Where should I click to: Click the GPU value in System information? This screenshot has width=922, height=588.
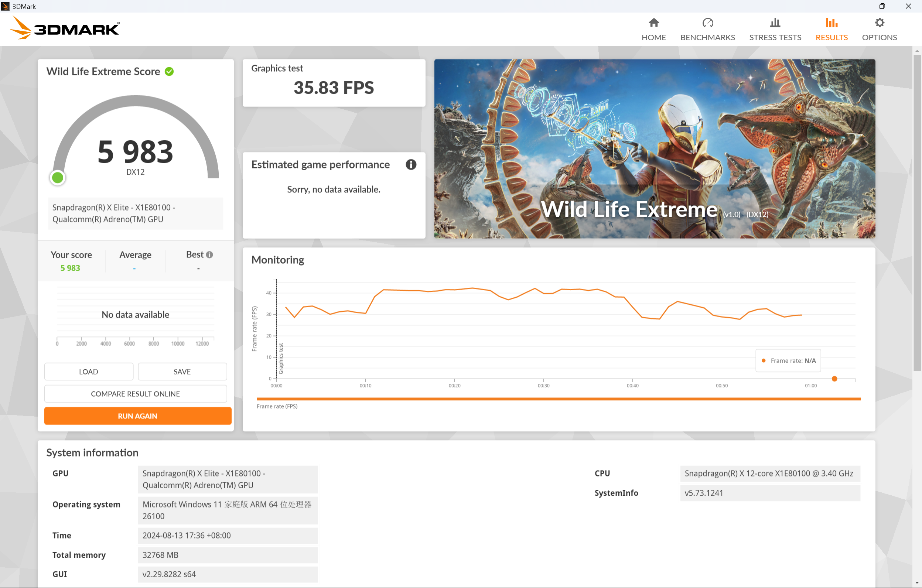[x=228, y=479]
